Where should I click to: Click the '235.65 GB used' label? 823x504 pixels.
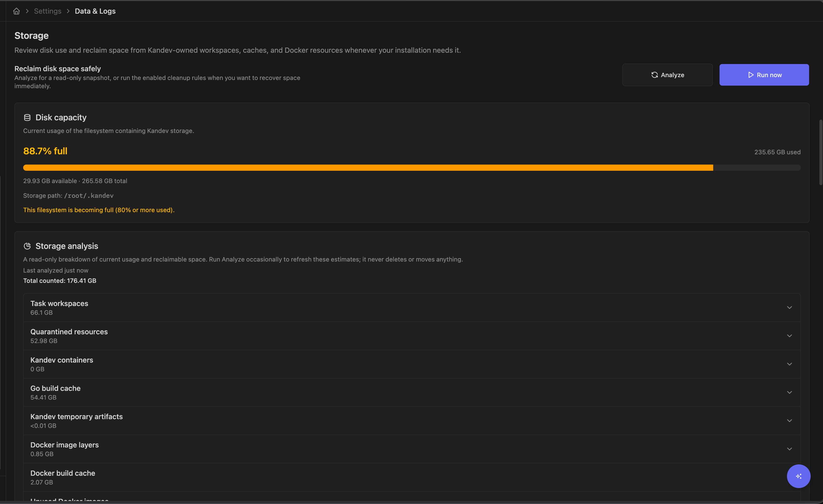coord(777,152)
